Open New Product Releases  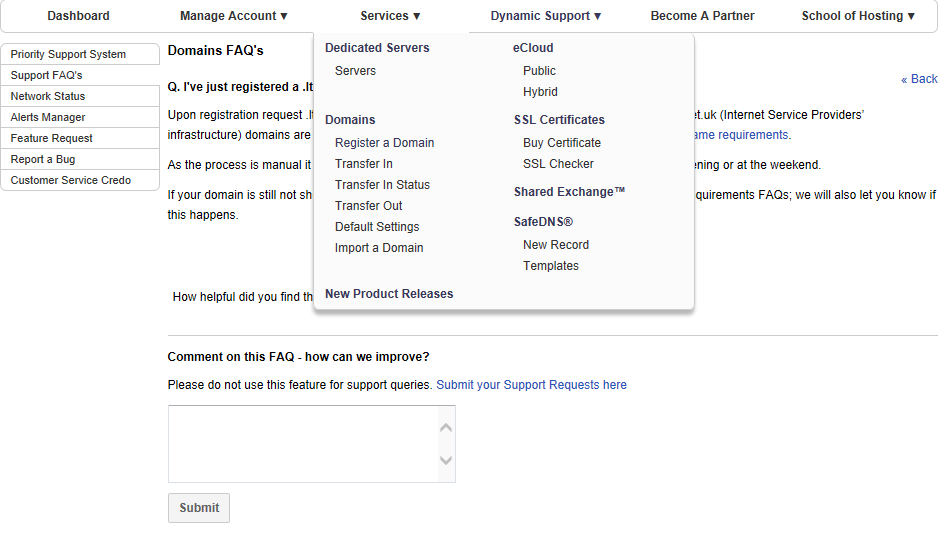click(389, 294)
